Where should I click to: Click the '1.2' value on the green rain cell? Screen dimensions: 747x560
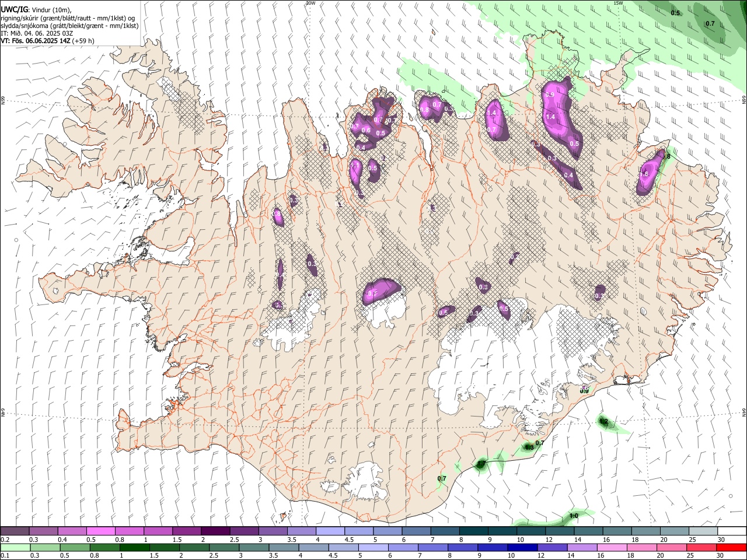tap(604, 421)
